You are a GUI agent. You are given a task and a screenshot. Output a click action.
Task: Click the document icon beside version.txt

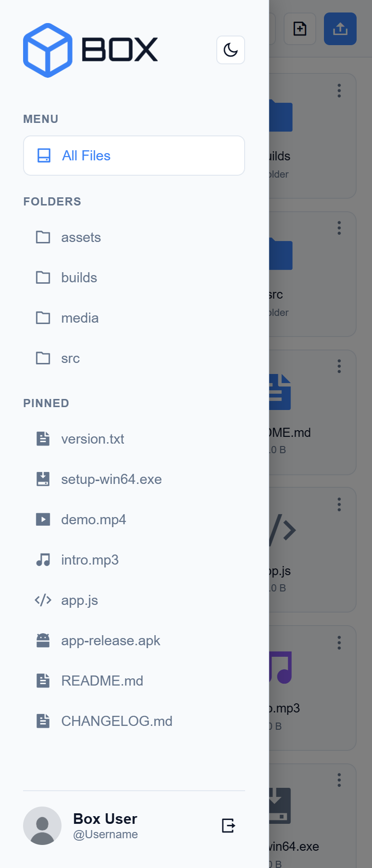43,438
